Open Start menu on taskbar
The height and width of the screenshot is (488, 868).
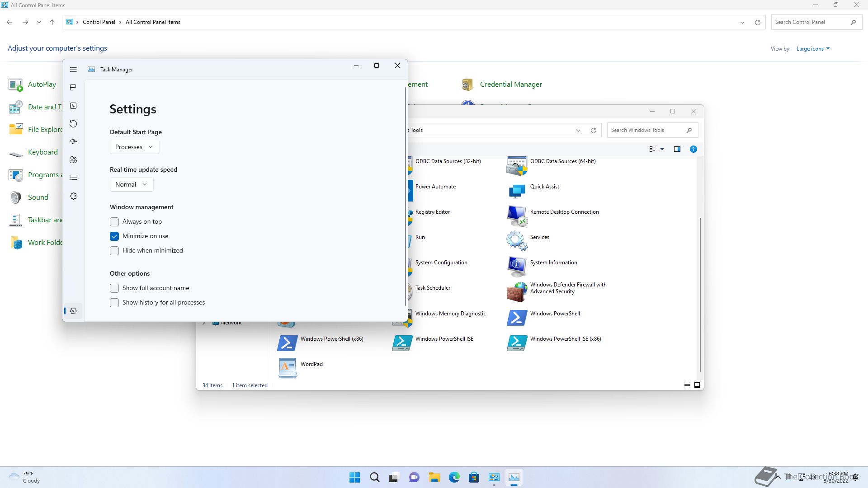coord(355,478)
